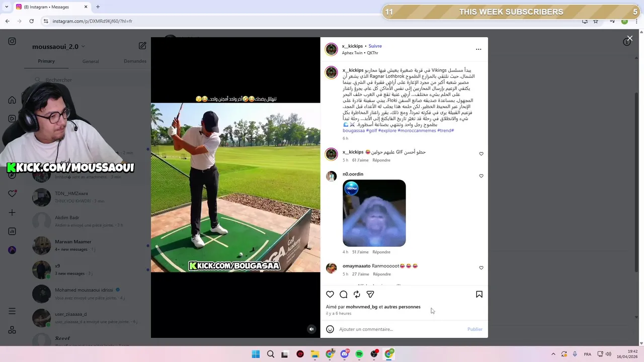The width and height of the screenshot is (644, 362).
Task: Reload the page in Chrome
Action: 31,21
